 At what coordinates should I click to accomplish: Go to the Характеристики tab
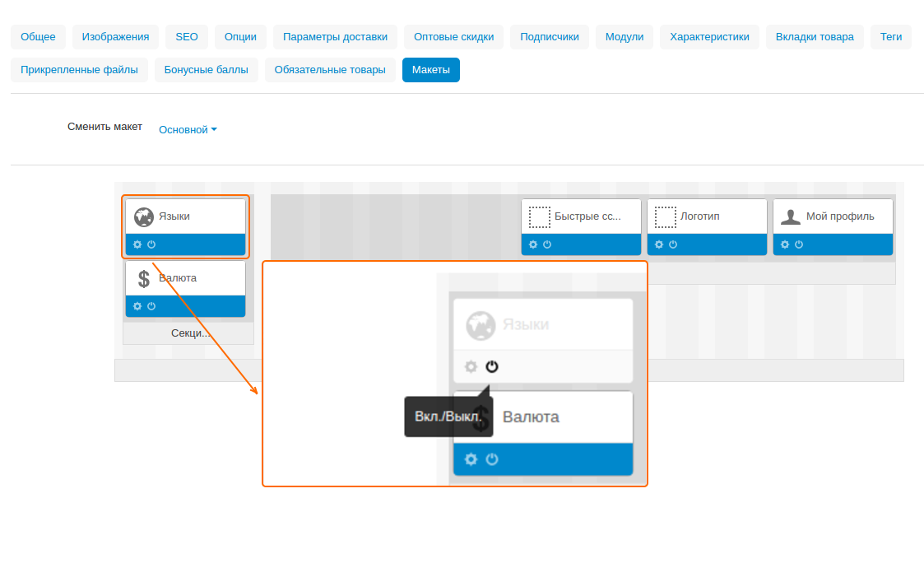pos(709,37)
